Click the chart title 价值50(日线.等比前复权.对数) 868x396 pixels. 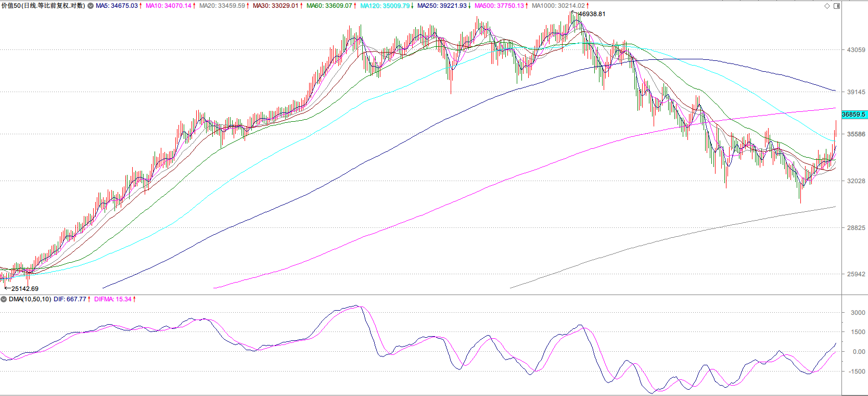tap(43, 6)
